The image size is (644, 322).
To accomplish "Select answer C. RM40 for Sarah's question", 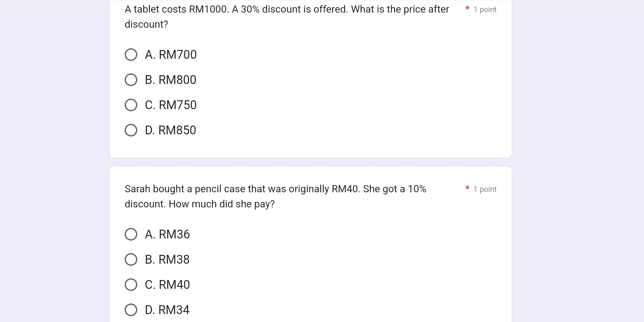I will [x=131, y=285].
